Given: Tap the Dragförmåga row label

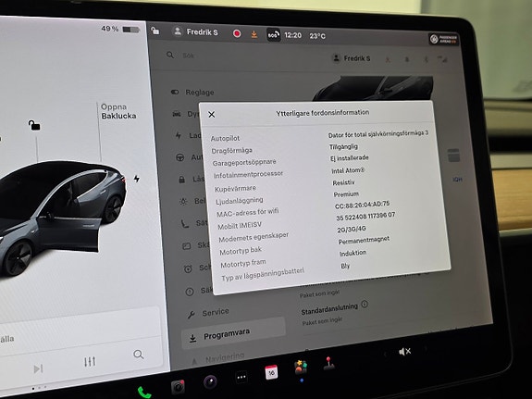Looking at the screenshot, I should tap(231, 150).
